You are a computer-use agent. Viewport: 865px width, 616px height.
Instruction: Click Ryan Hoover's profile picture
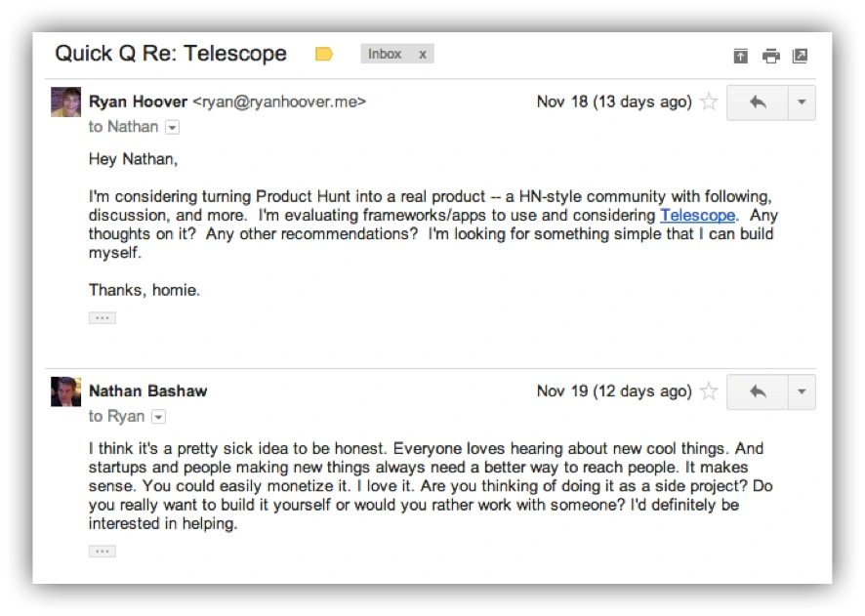(65, 103)
